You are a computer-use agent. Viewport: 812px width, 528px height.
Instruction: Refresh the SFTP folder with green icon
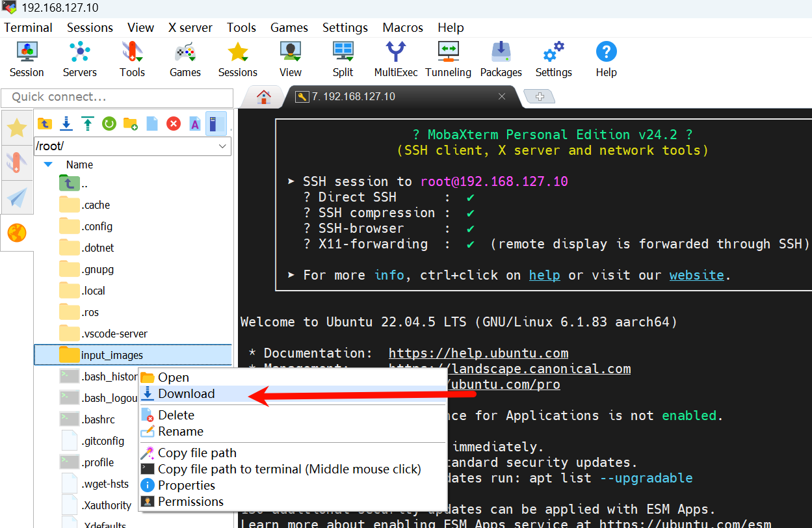click(x=109, y=123)
